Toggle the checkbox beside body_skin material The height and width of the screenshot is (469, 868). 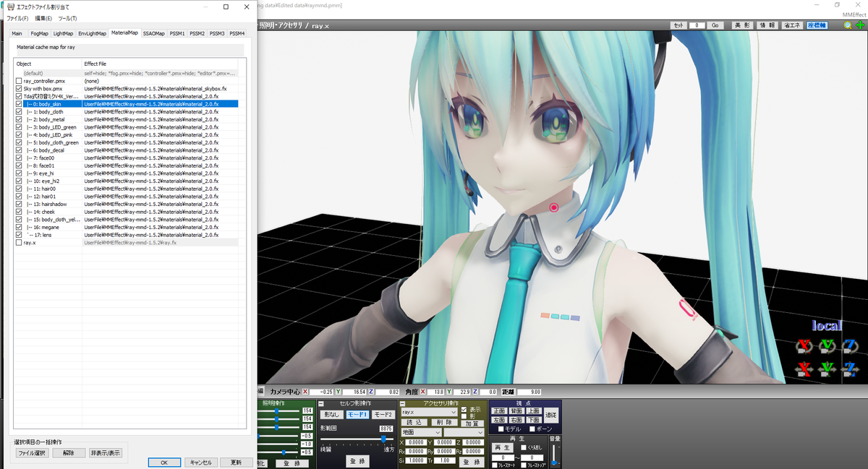click(x=17, y=103)
